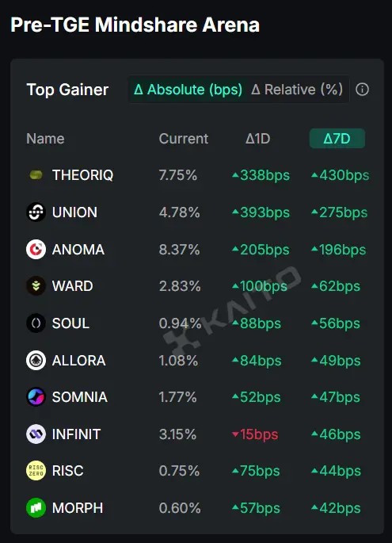Switch to Δ Absolute (bps) mode
The image size is (392, 543).
pos(188,90)
